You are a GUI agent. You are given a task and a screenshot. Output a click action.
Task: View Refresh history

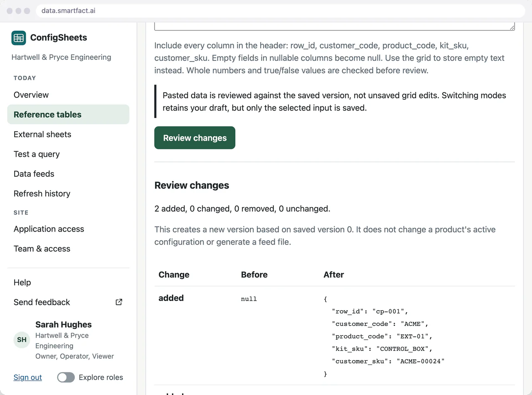coord(68,194)
